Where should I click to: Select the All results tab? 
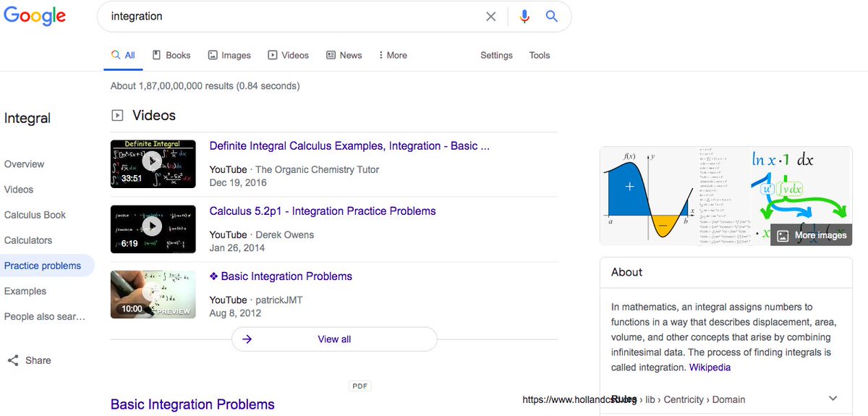pos(123,55)
